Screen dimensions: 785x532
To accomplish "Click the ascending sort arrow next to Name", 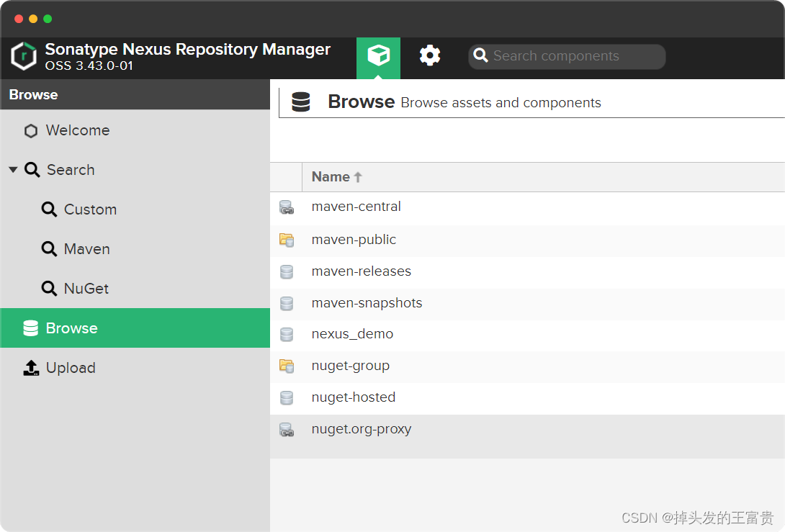I will pos(357,177).
